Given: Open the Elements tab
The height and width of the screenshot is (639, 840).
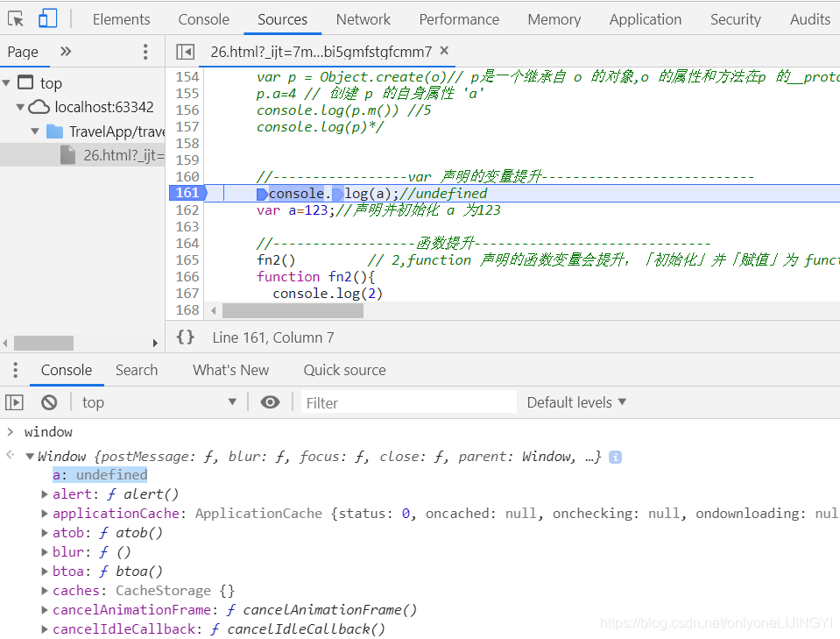Looking at the screenshot, I should pyautogui.click(x=121, y=19).
